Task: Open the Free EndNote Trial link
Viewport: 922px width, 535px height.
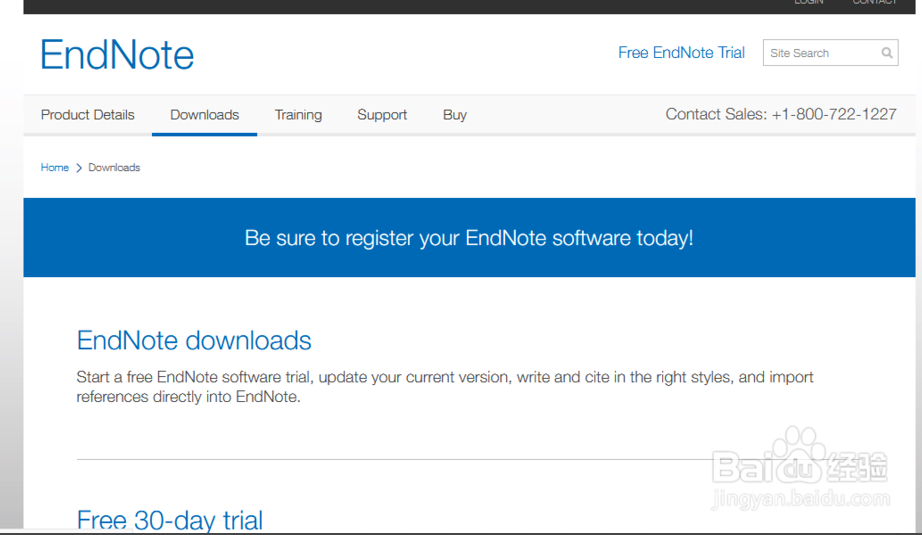Action: (681, 53)
